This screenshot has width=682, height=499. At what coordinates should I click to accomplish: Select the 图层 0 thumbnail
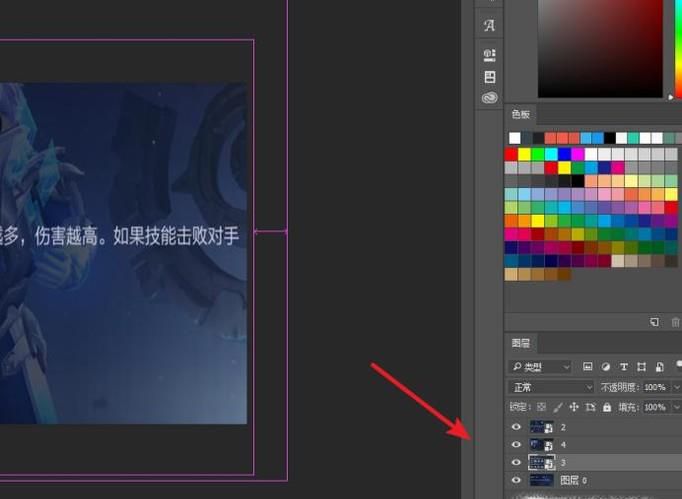click(x=542, y=480)
